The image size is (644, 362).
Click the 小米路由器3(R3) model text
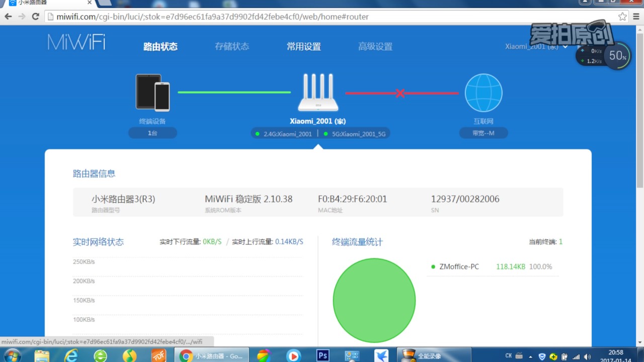[123, 199]
